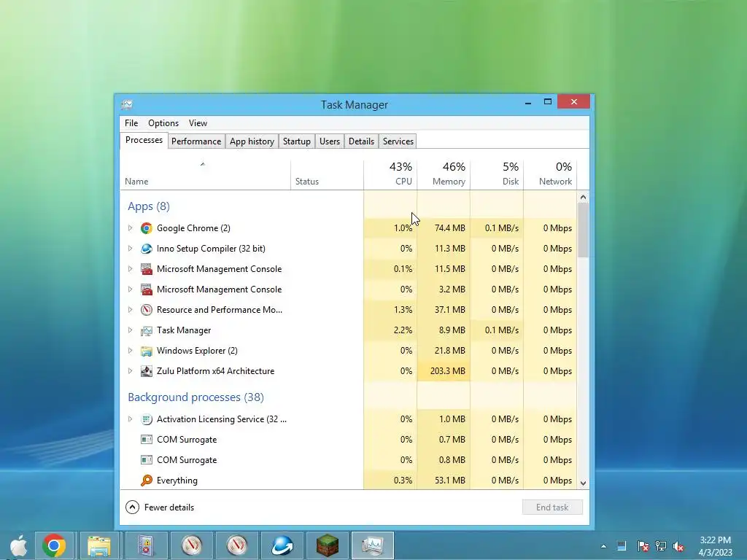This screenshot has height=560, width=747.
Task: Switch to the Users tab
Action: pos(330,141)
